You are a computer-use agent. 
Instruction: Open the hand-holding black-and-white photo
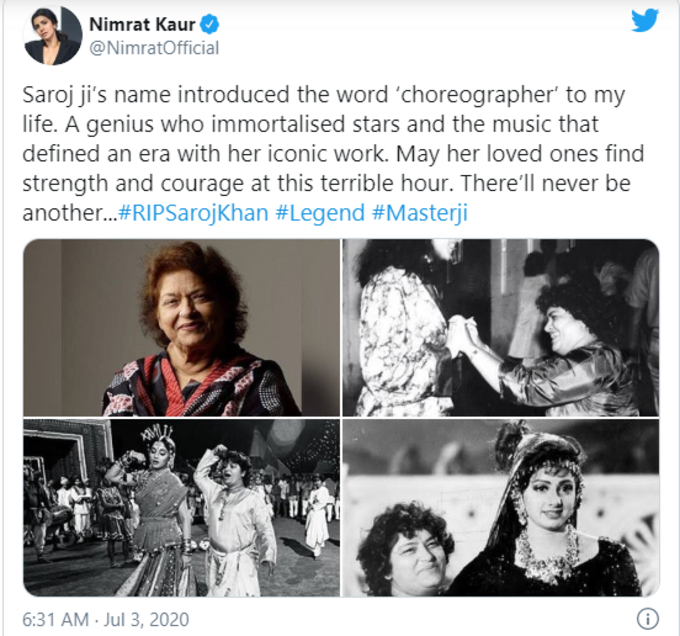(501, 327)
